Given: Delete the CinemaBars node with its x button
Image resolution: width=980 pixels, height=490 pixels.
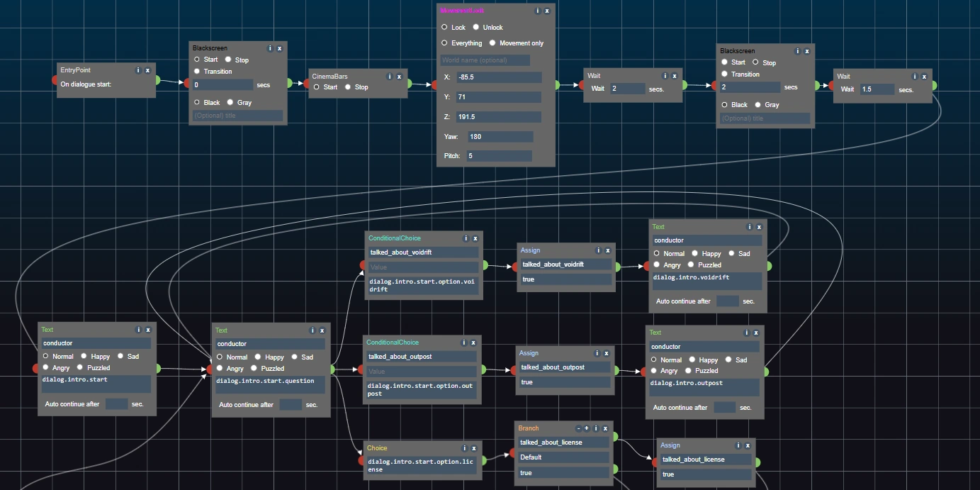Looking at the screenshot, I should tap(399, 77).
